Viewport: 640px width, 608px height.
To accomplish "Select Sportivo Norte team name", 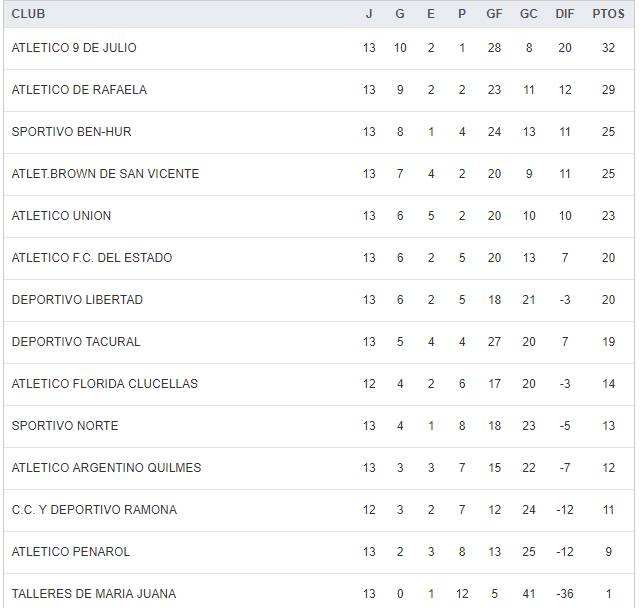I will pyautogui.click(x=65, y=426).
